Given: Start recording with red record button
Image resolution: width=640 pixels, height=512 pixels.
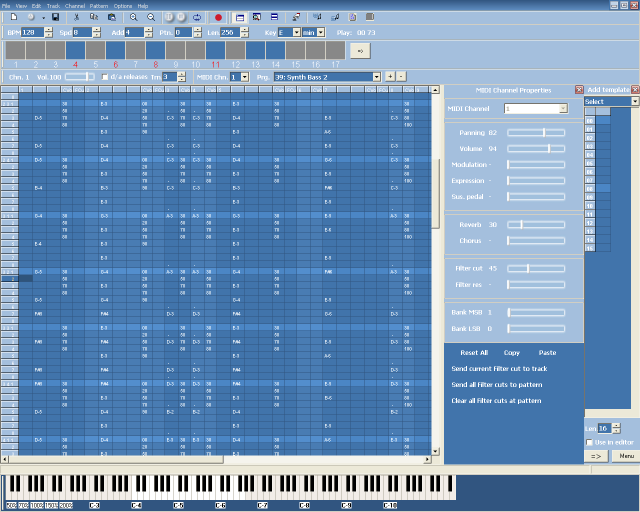Looking at the screenshot, I should click(x=218, y=17).
